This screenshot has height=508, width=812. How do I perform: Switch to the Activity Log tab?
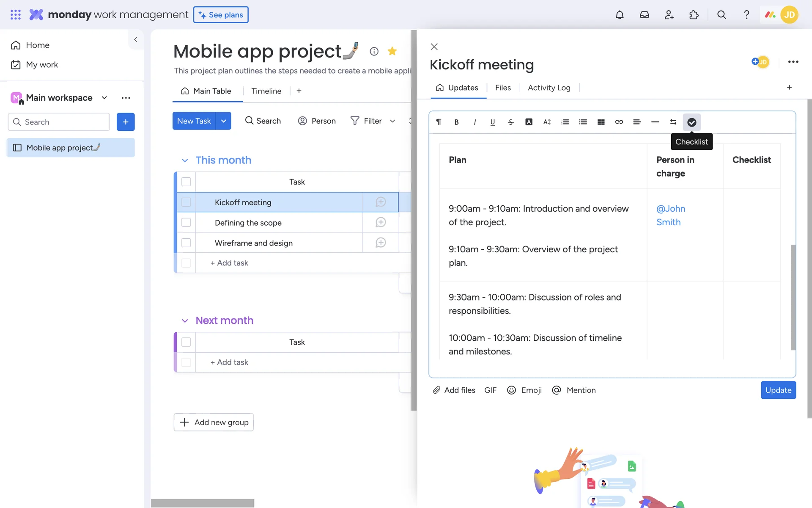point(549,88)
